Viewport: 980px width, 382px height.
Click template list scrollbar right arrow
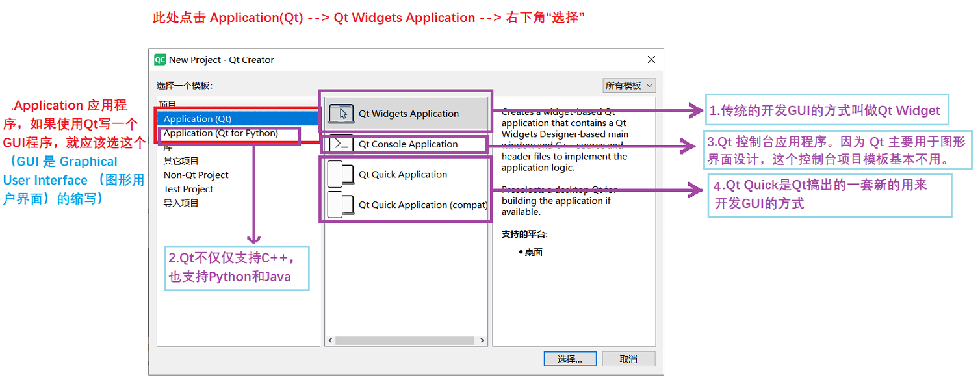(482, 340)
